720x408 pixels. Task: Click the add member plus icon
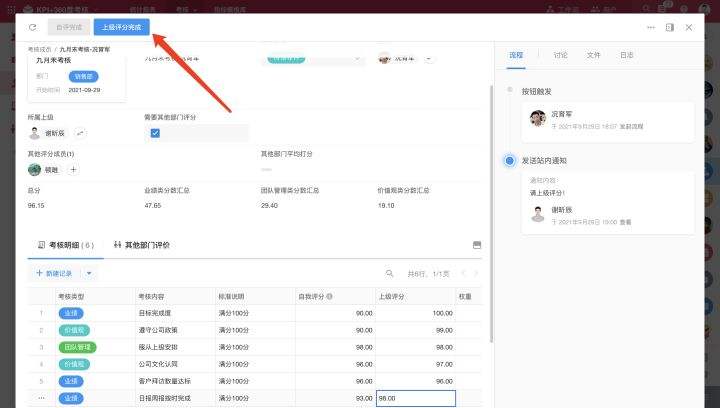click(73, 170)
